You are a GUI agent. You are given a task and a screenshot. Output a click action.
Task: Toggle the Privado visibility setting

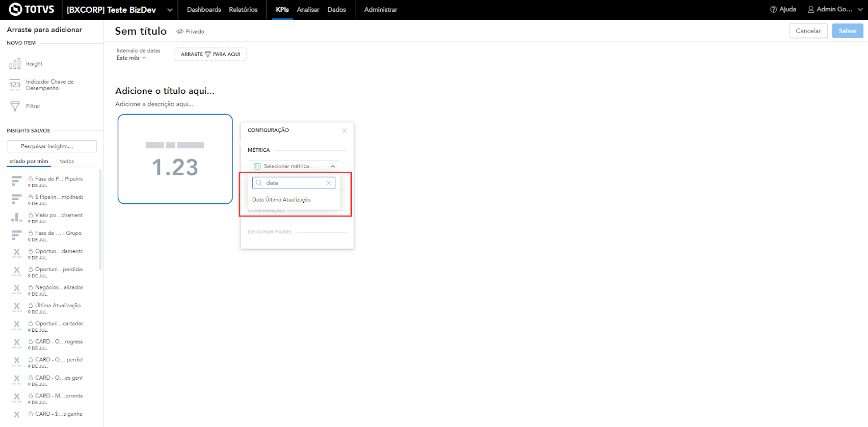pyautogui.click(x=190, y=32)
